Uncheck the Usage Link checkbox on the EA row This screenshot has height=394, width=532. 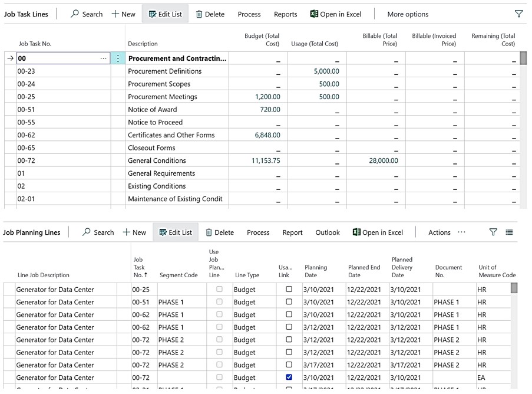pyautogui.click(x=289, y=377)
